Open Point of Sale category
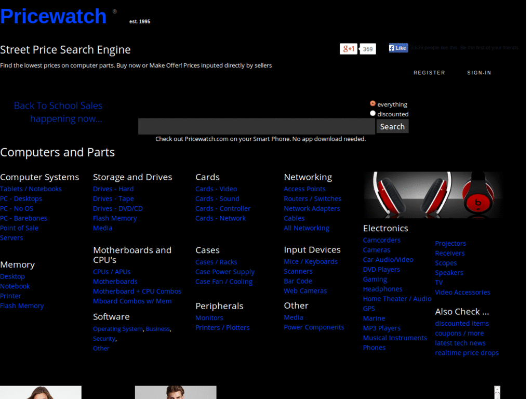This screenshot has height=399, width=532. (x=19, y=228)
